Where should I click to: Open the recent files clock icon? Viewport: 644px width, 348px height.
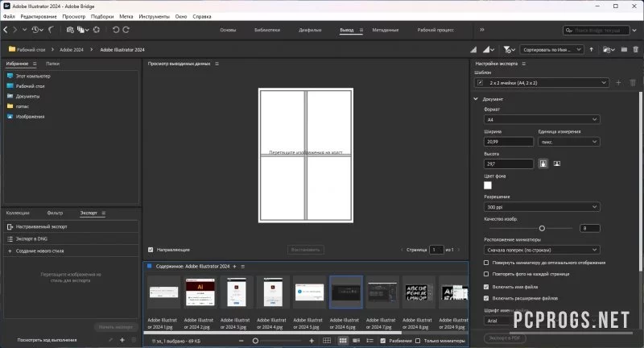(36, 30)
